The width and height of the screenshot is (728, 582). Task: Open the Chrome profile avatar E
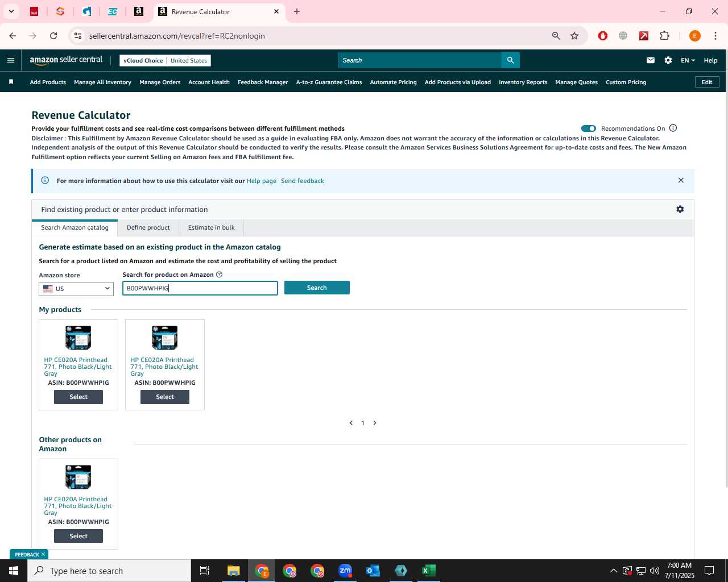pos(694,36)
